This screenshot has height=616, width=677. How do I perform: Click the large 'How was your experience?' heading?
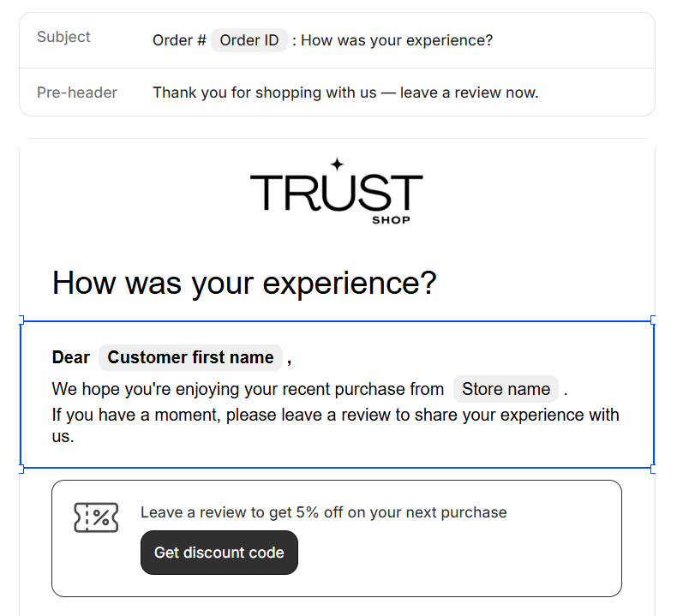(x=244, y=283)
